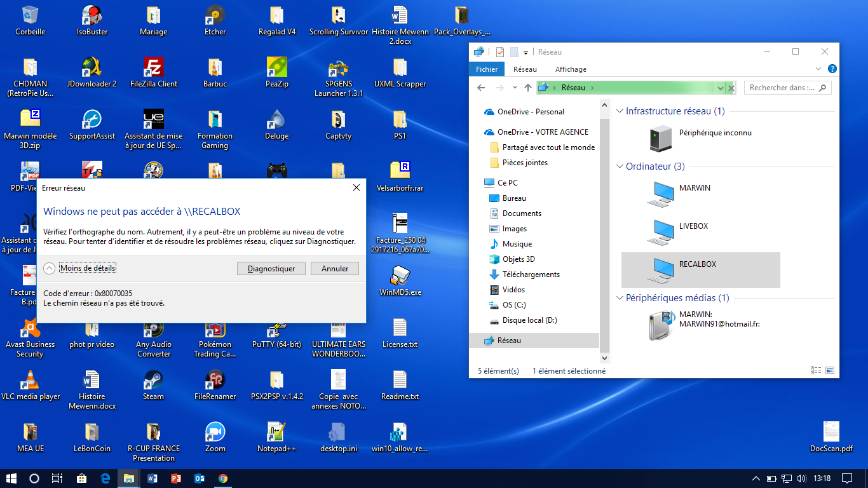868x488 pixels.
Task: Open Microsoft Edge from the taskbar
Action: click(105, 478)
